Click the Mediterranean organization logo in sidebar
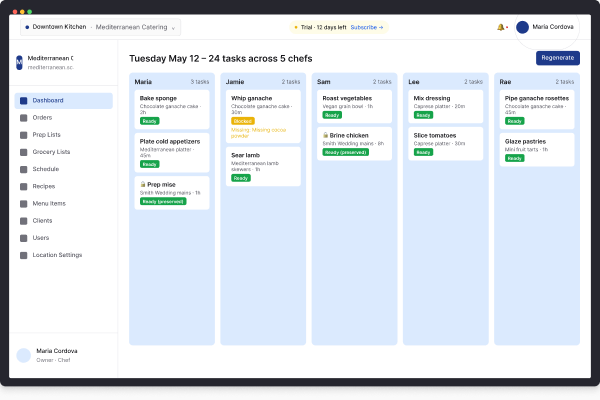 tap(19, 62)
